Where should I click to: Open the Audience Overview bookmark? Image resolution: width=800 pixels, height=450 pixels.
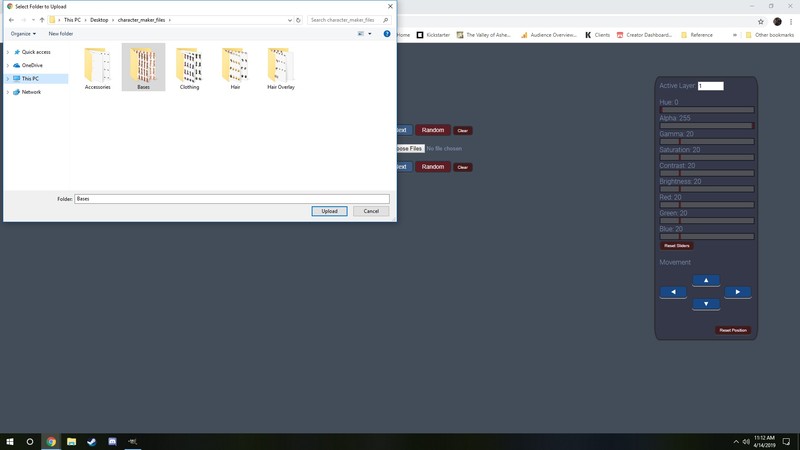coord(548,35)
